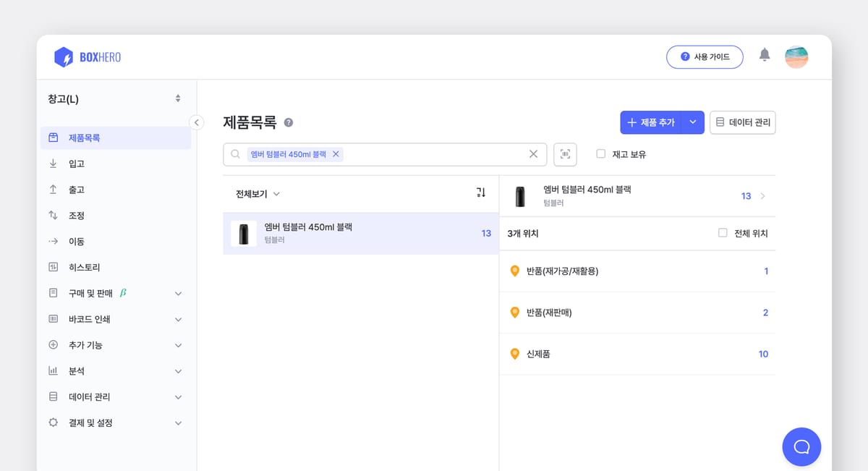Select 제품목록 in the sidebar menu
The width and height of the screenshot is (868, 471).
[x=80, y=137]
